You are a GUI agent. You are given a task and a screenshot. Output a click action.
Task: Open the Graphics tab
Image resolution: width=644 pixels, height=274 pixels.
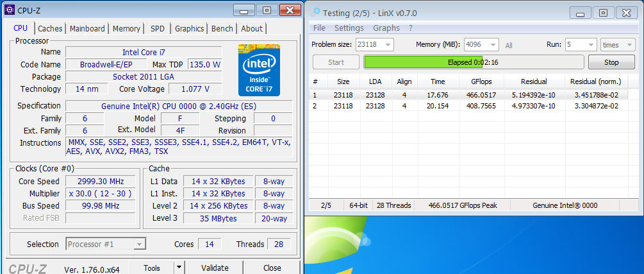pos(189,29)
